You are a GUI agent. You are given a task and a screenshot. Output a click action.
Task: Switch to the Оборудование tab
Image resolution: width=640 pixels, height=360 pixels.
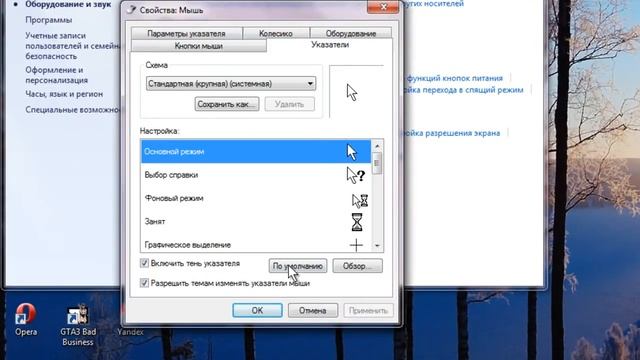(x=351, y=33)
